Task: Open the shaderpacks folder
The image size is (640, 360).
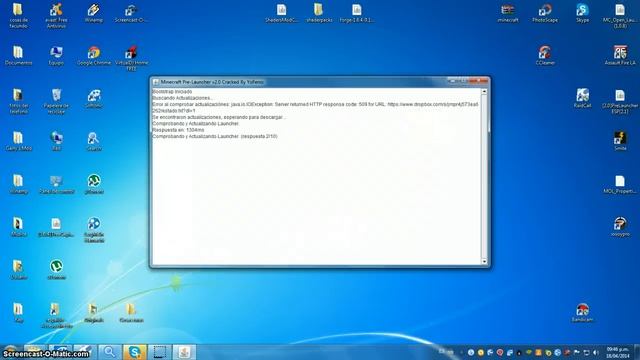Action: 319,13
